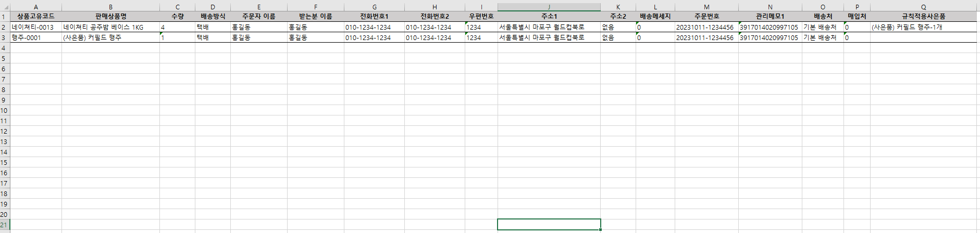Image resolution: width=980 pixels, height=233 pixels.
Task: Select row 2 header
Action: coord(5,27)
